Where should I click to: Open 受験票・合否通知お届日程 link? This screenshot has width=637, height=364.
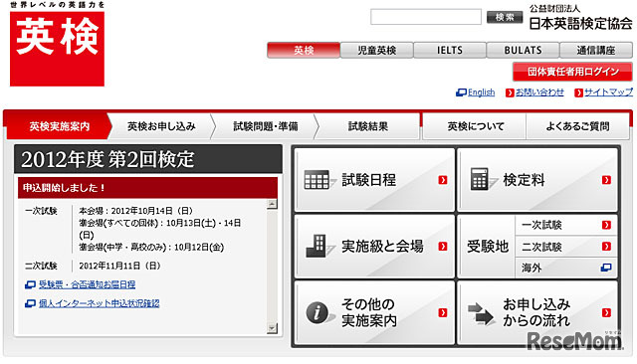pos(87,284)
